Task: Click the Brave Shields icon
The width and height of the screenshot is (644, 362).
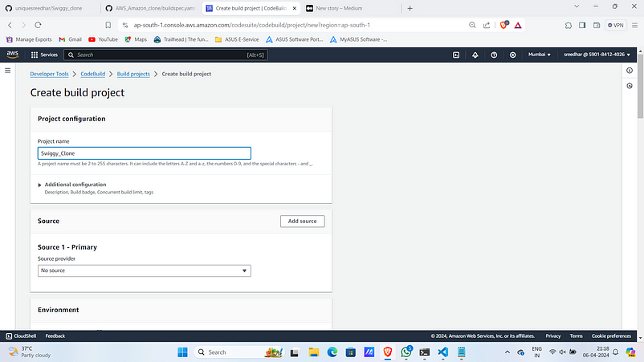Action: 504,25
